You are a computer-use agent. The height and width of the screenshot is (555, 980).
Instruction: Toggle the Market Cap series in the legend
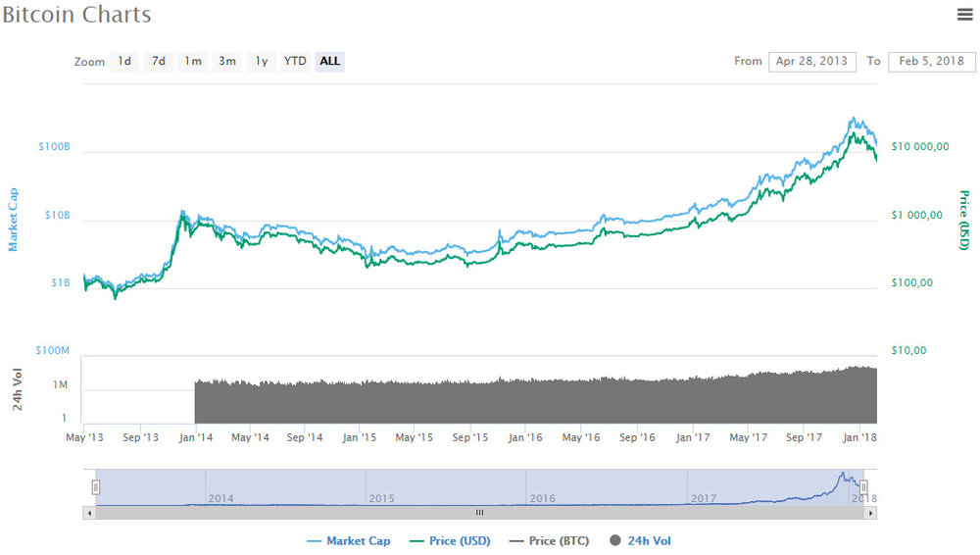(349, 540)
